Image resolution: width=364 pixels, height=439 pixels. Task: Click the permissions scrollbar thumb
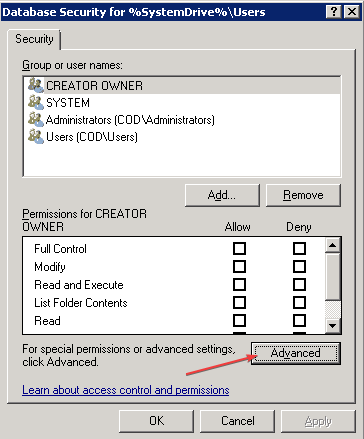click(333, 276)
